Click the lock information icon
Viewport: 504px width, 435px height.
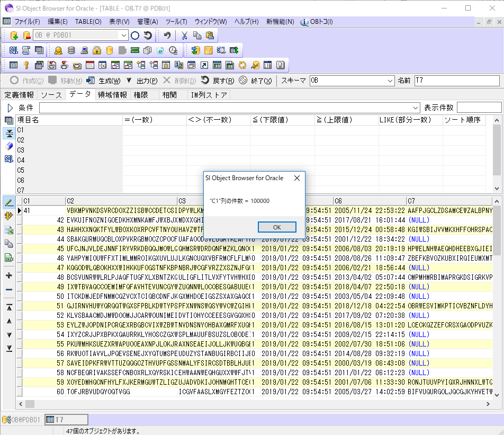point(97,50)
